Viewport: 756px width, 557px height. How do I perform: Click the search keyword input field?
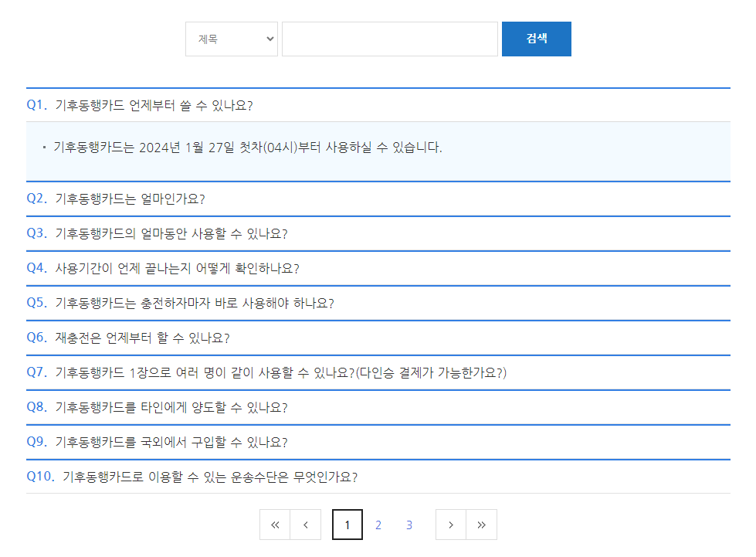pos(389,39)
